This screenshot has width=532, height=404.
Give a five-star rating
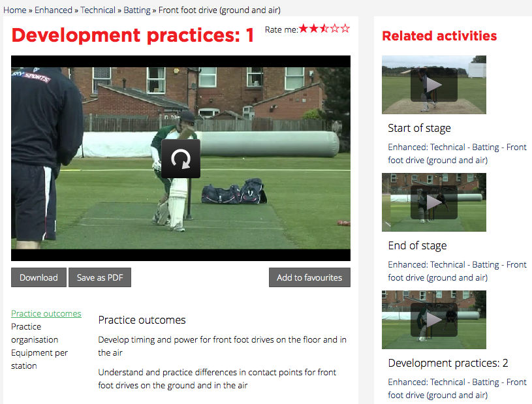345,29
